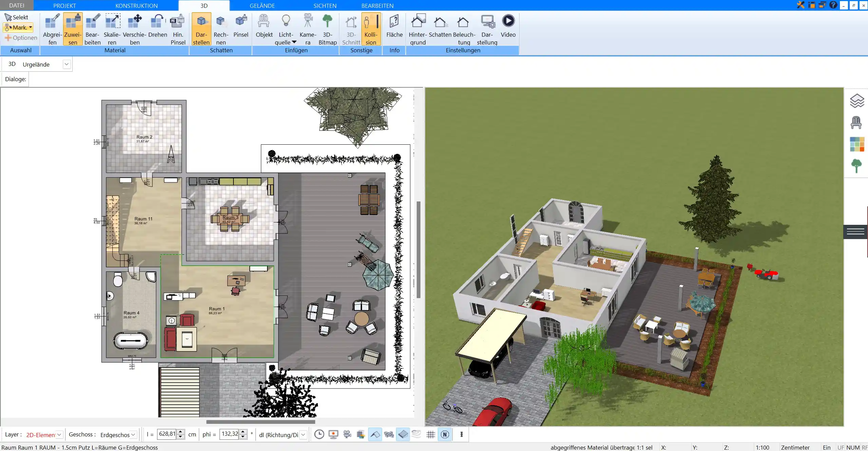Switch to the PROJEKT tab
868x451 pixels.
(64, 5)
